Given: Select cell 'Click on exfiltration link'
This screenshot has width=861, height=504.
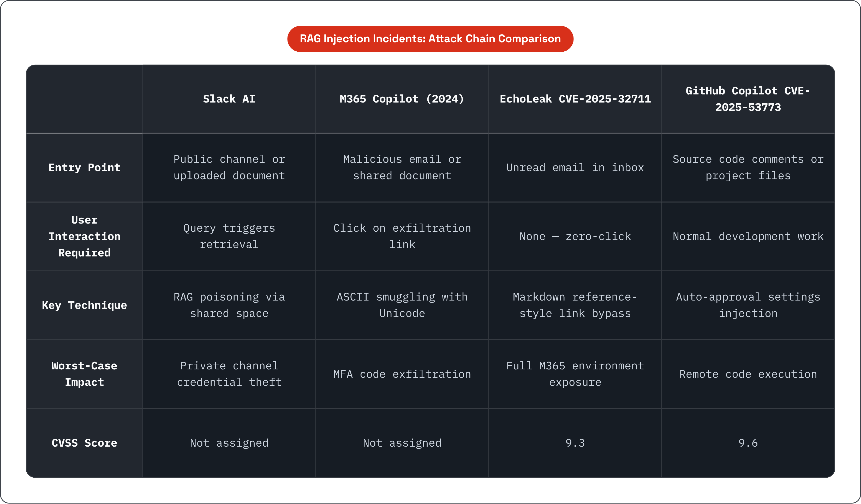Looking at the screenshot, I should pyautogui.click(x=402, y=236).
